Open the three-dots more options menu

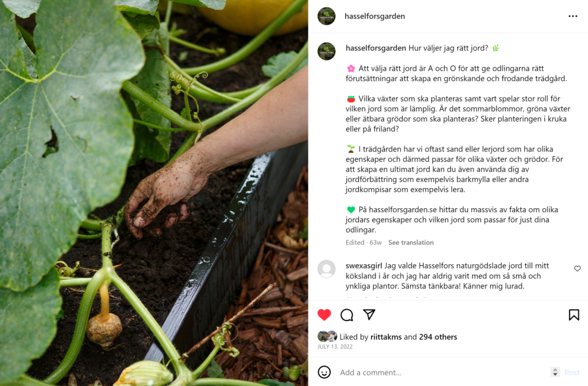click(572, 16)
